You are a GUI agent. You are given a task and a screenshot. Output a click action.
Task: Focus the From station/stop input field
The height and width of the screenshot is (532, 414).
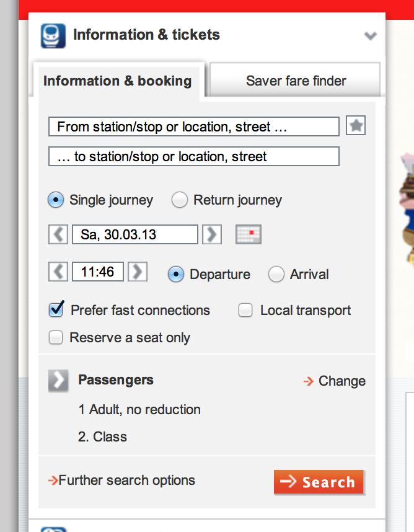194,126
